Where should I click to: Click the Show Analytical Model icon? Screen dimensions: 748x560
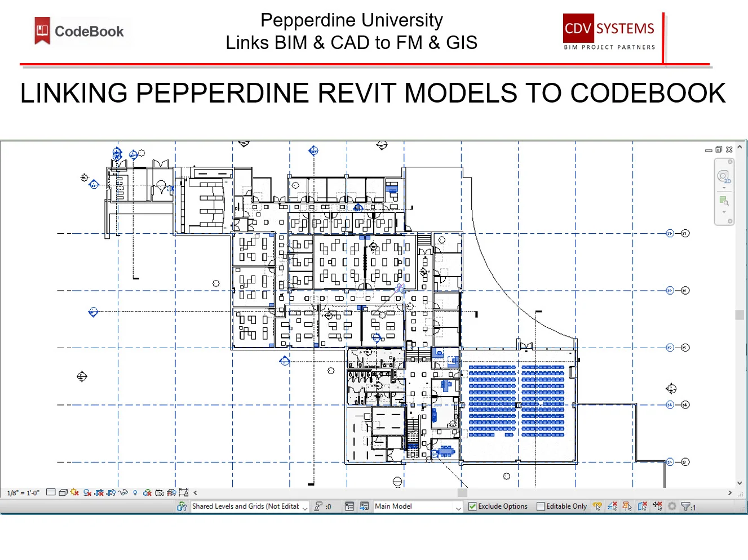(x=171, y=492)
